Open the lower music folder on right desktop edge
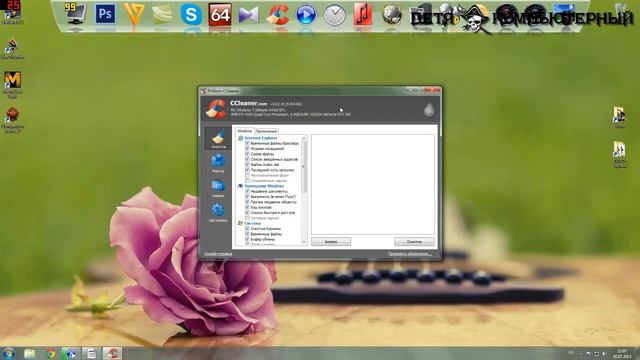Viewport: 640px width, 360px height. pos(620,154)
